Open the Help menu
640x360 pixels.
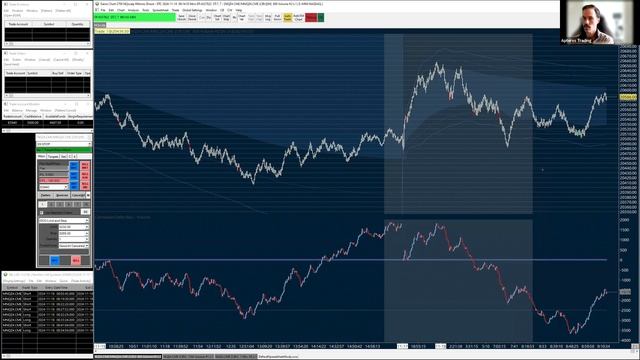click(239, 10)
